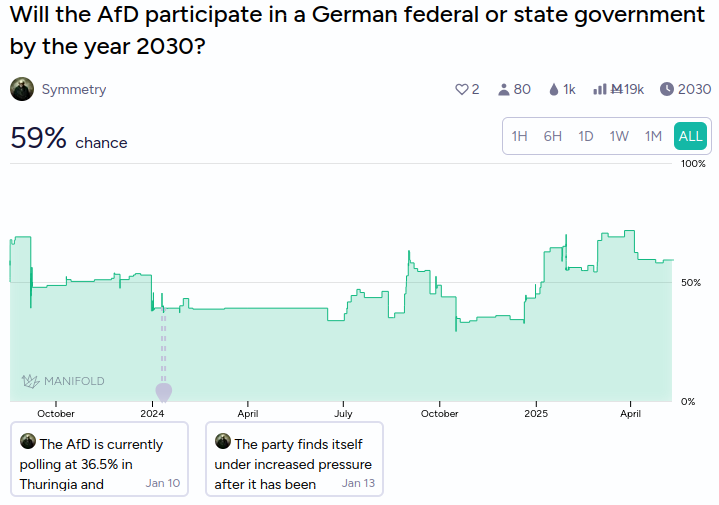Open the Symmetry username link
The width and height of the screenshot is (719, 505).
click(74, 89)
